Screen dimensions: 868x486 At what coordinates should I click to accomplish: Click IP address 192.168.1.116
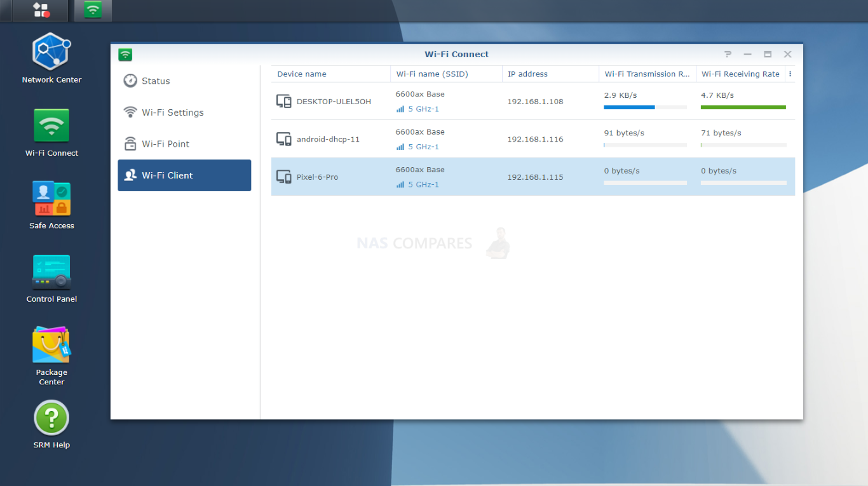coord(535,139)
